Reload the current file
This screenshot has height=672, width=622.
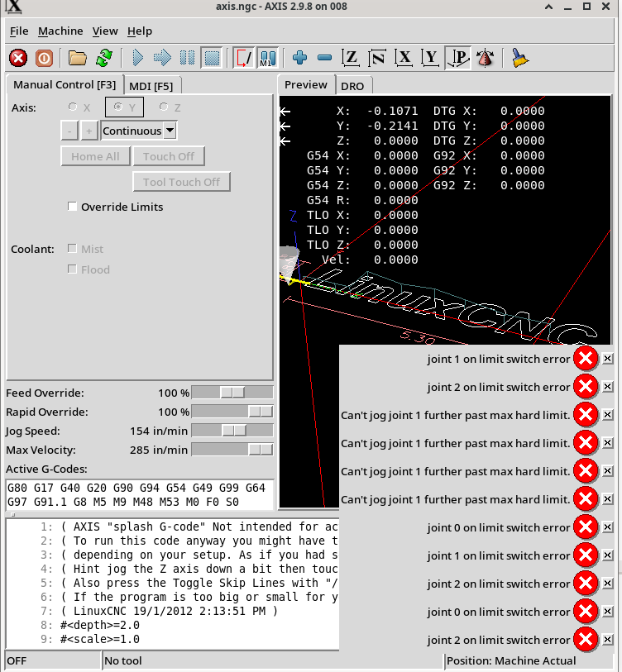(x=103, y=58)
